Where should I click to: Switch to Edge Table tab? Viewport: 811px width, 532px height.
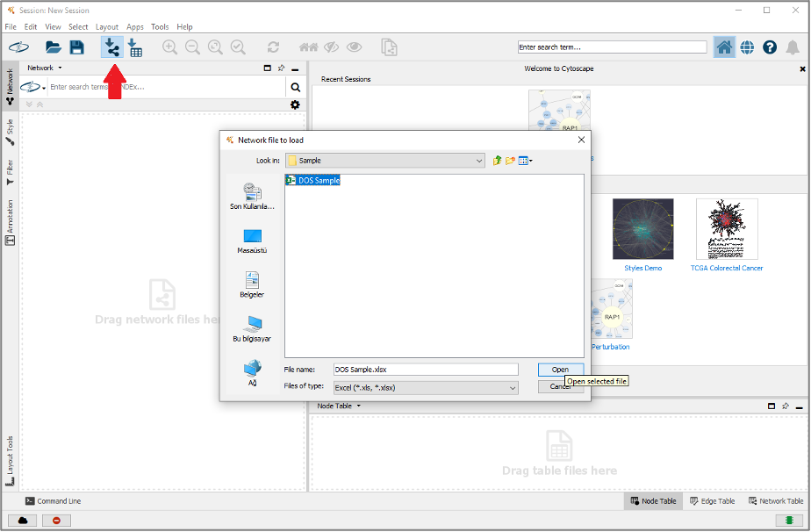pos(712,501)
